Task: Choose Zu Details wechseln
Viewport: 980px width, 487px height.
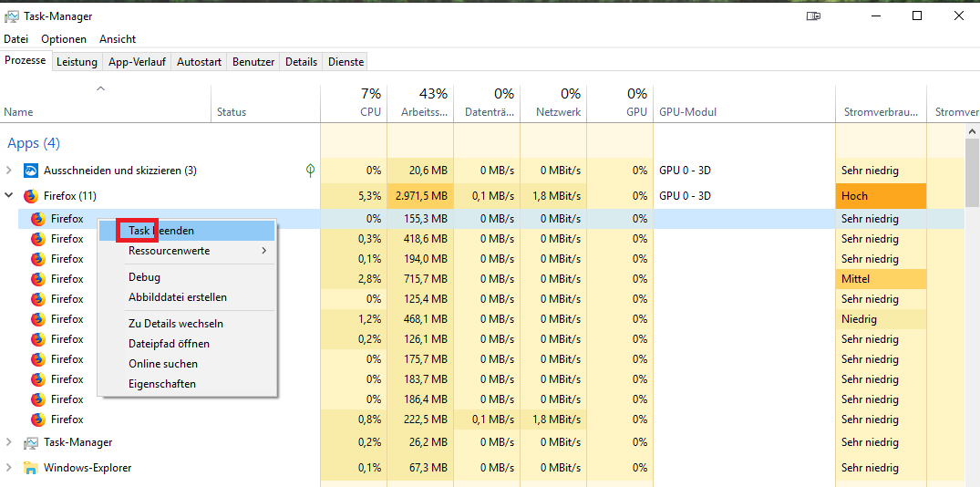Action: (x=187, y=324)
